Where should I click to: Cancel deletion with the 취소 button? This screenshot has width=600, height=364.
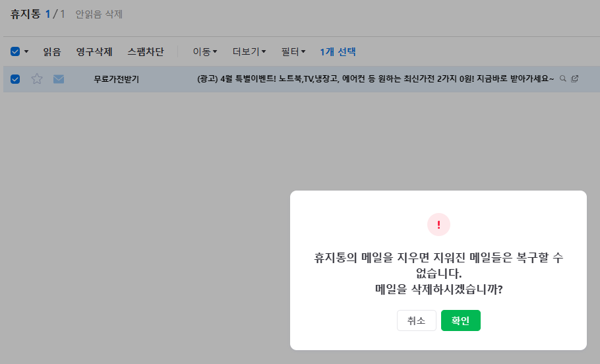(x=416, y=320)
